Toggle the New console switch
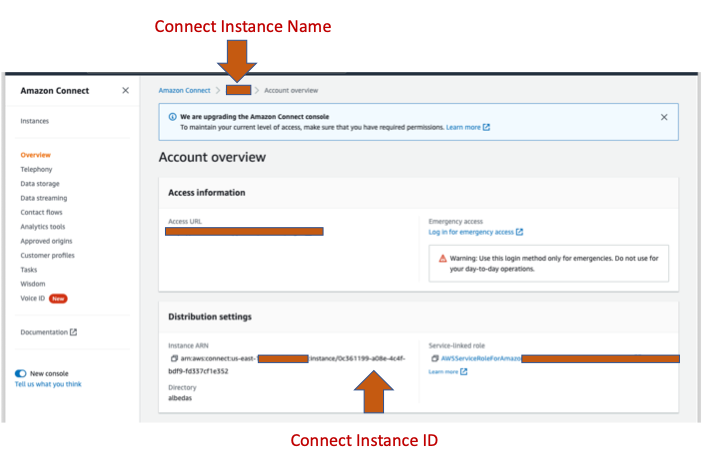Screen dimensions: 704x464 coord(20,373)
